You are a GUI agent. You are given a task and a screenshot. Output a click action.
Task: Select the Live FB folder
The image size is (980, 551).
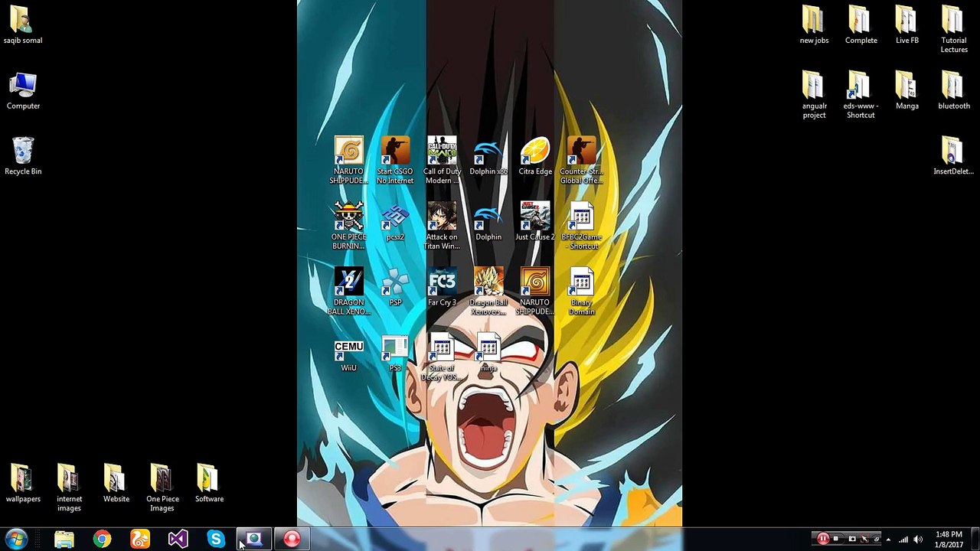pyautogui.click(x=906, y=25)
